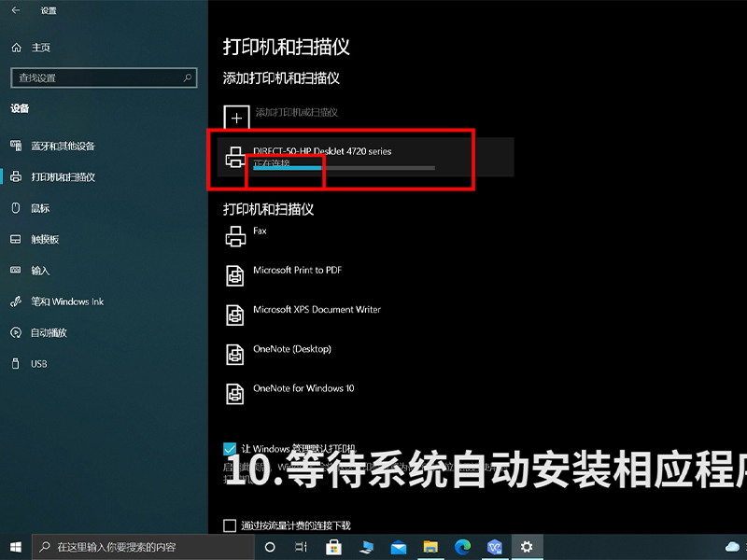747x560 pixels.
Task: Click the autoplay icon in the sidebar
Action: tap(16, 332)
